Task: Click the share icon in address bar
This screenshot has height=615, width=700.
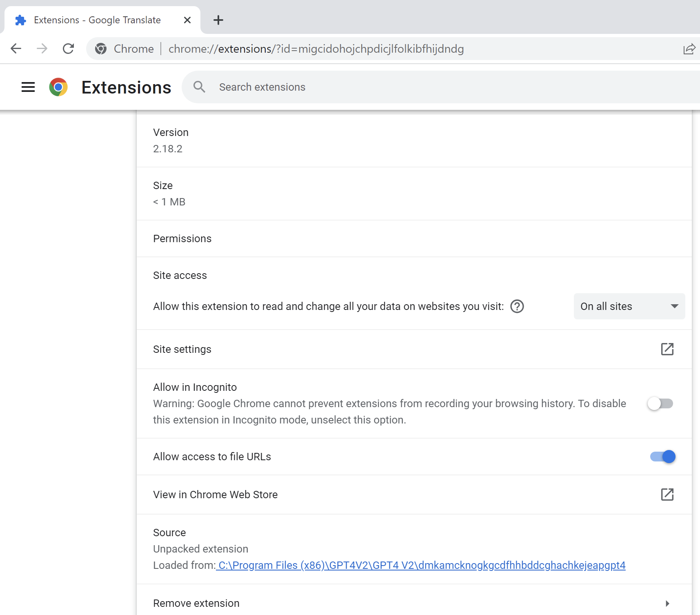Action: (689, 49)
